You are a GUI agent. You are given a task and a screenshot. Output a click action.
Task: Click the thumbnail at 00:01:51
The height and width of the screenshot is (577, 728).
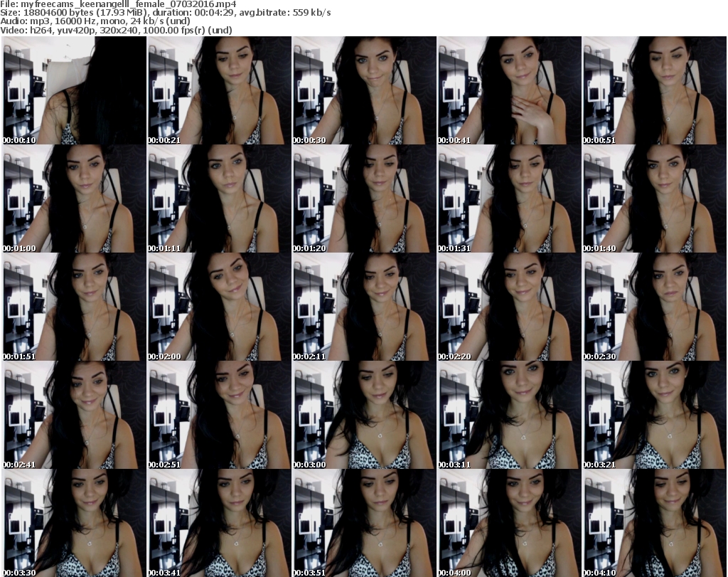tap(74, 307)
